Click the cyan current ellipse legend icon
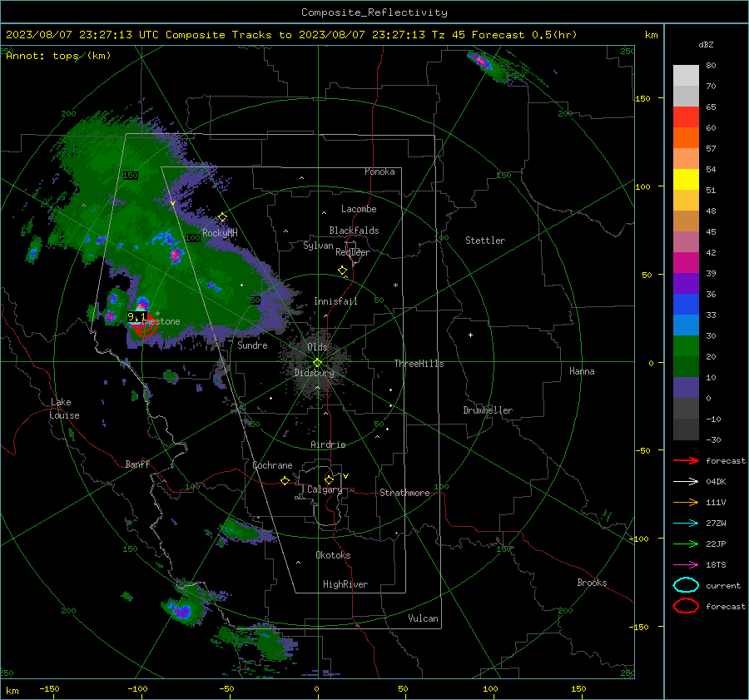Screen dimensions: 749x700 (686, 585)
